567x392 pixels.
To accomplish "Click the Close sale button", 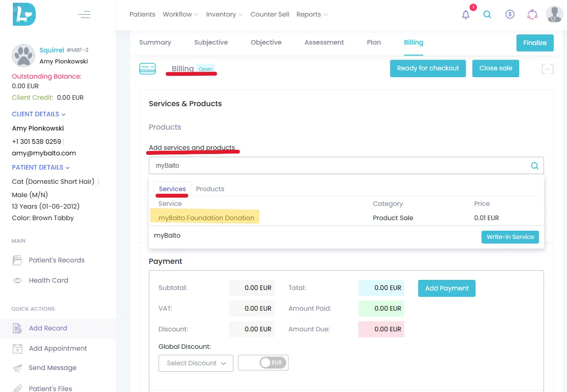I will click(496, 68).
